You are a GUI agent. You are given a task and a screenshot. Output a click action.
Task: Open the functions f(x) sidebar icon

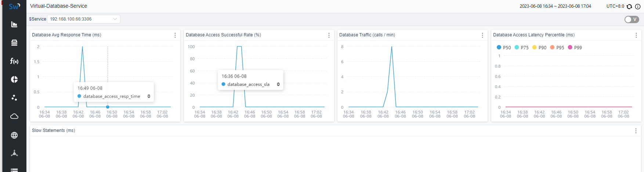[x=14, y=61]
